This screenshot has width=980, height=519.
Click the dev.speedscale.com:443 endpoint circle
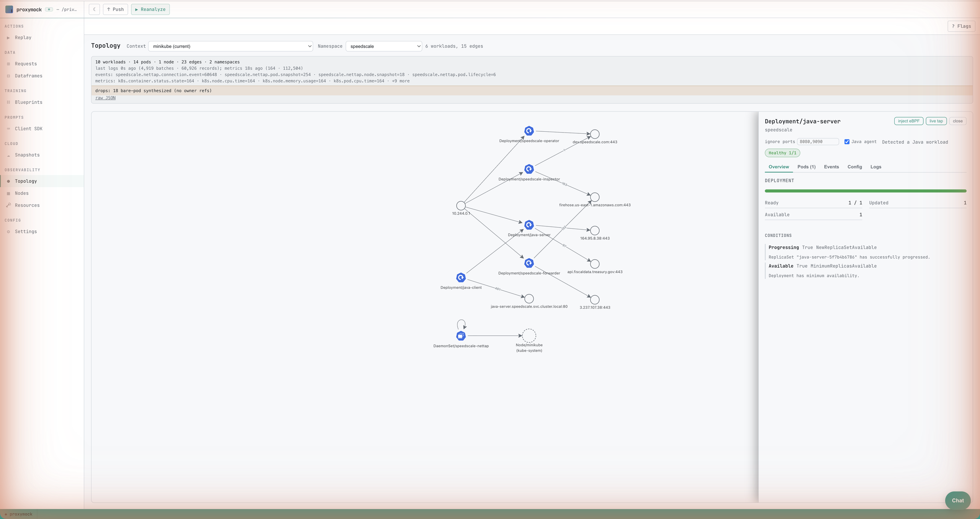595,134
